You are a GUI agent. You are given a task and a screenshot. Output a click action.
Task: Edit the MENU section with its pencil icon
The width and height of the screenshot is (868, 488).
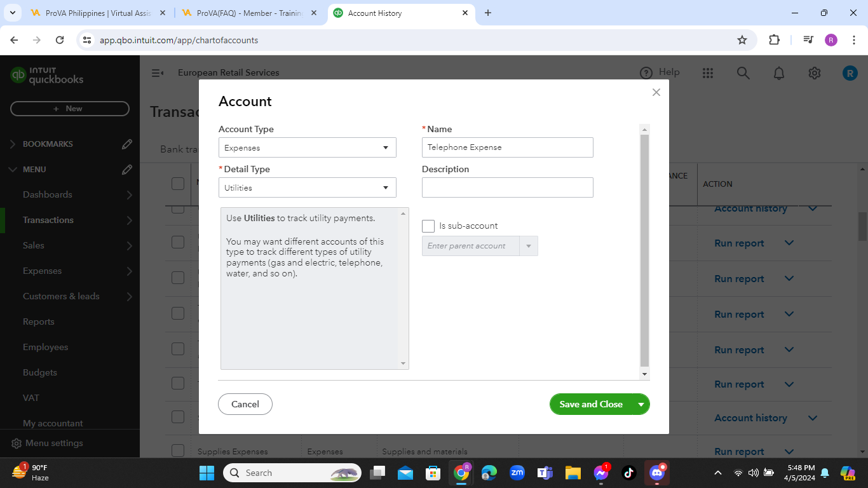pos(127,170)
